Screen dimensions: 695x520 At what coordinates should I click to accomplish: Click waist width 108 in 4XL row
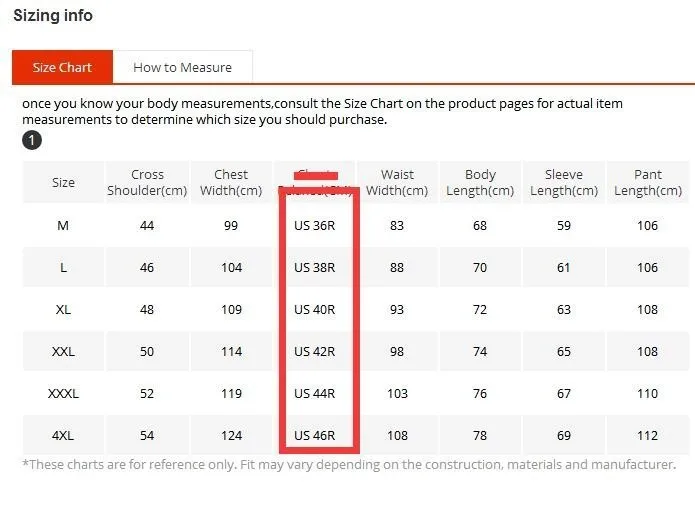pos(397,435)
